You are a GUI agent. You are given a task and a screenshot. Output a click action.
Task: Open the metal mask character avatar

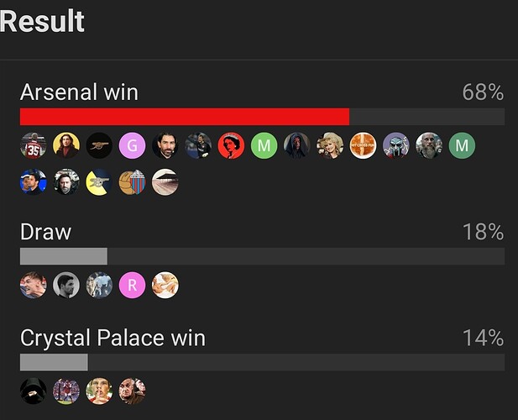point(395,145)
